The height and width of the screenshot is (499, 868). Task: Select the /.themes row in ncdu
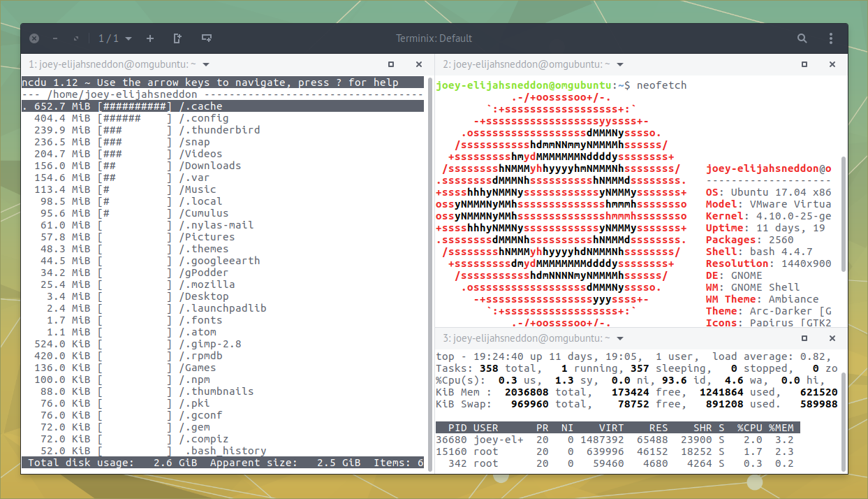[x=223, y=249]
